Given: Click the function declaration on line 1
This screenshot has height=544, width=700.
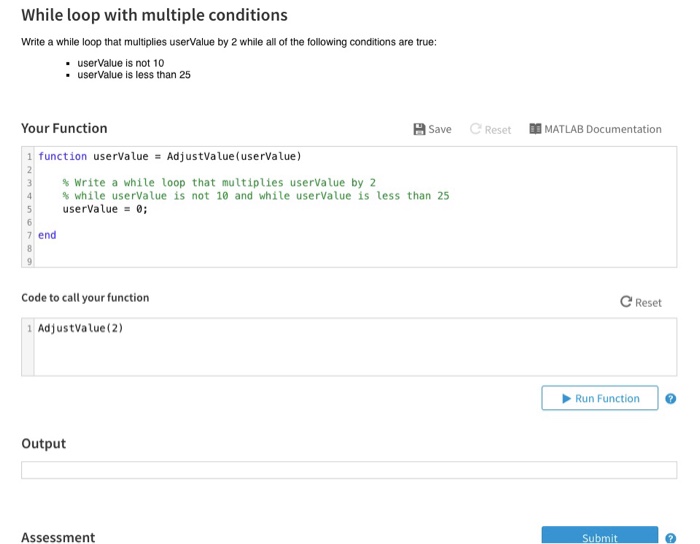Looking at the screenshot, I should pos(169,156).
